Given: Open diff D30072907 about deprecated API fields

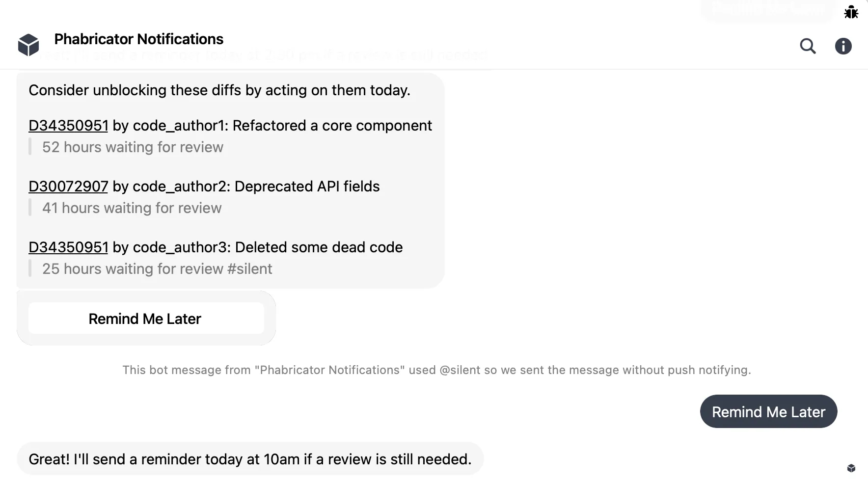Looking at the screenshot, I should (68, 187).
